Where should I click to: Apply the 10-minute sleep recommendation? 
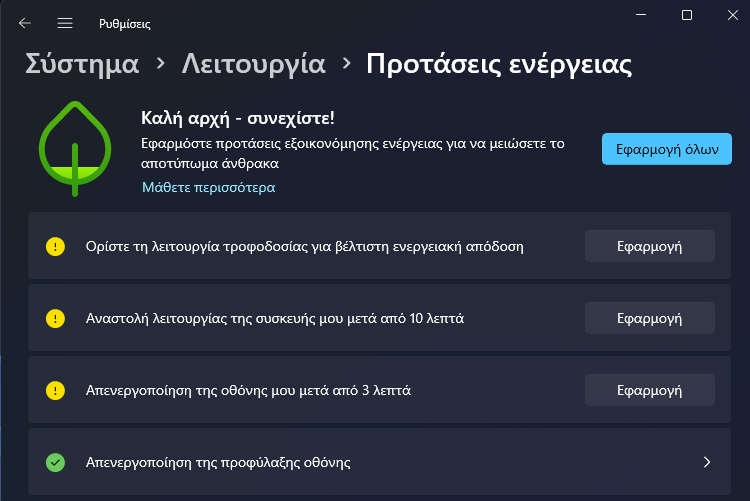pyautogui.click(x=649, y=318)
